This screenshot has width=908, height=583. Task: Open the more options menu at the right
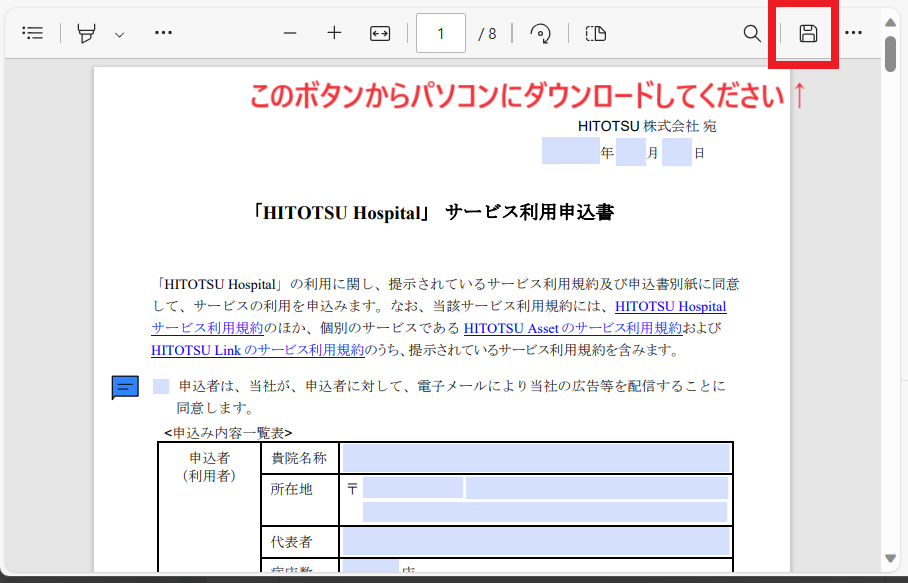(853, 33)
